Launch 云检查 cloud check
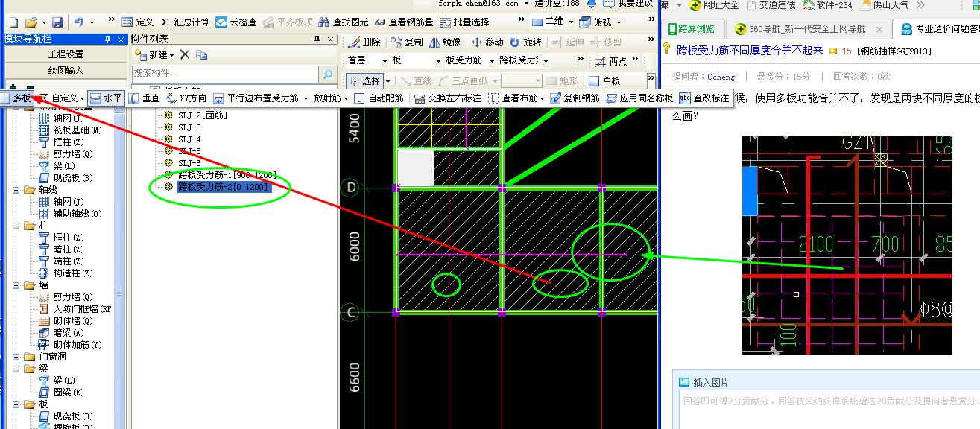 coord(235,22)
